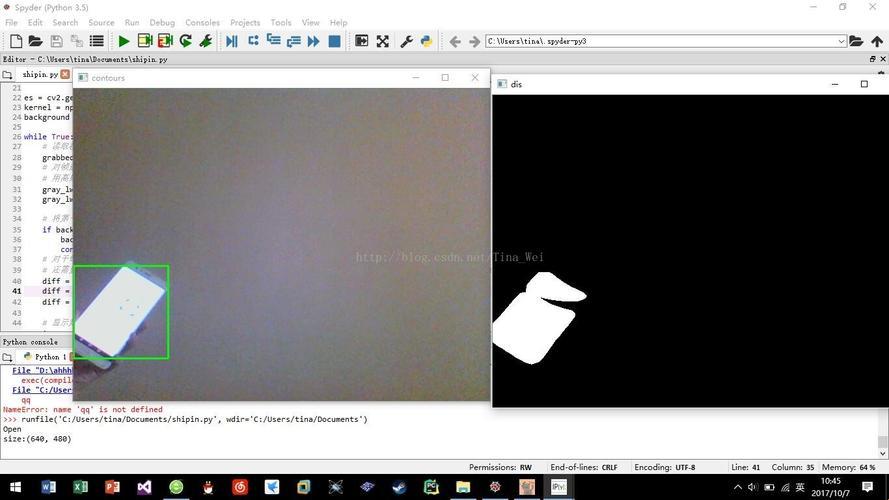Change to parent directory up arrow
Screen dimensions: 889x500
click(x=877, y=41)
